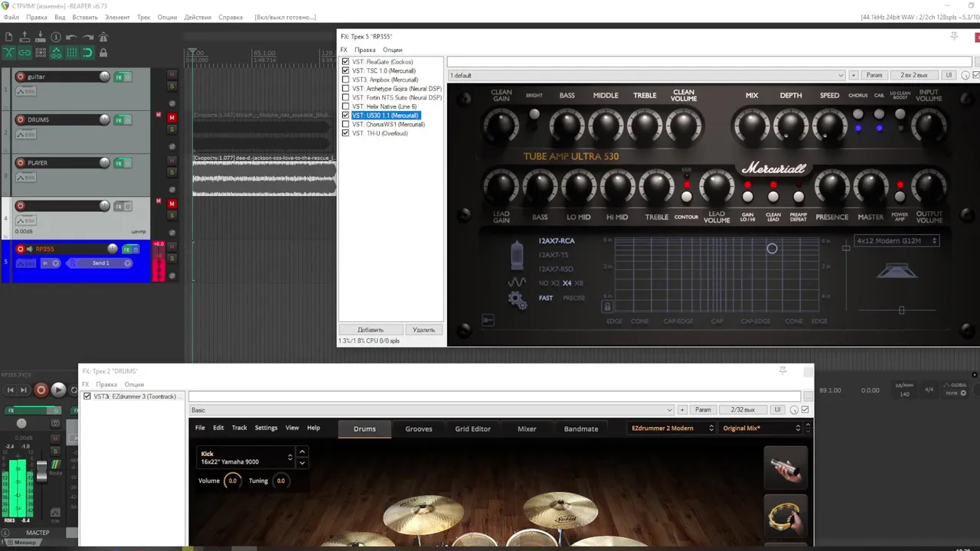Toggle the TSC 1.0 (Mercuriall) checkbox
980x551 pixels.
click(x=346, y=70)
